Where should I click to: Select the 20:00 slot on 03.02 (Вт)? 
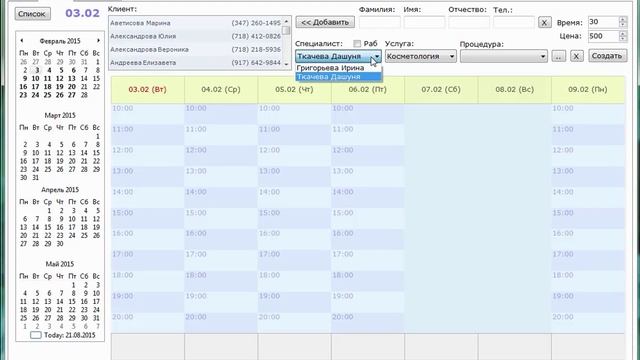(147, 322)
